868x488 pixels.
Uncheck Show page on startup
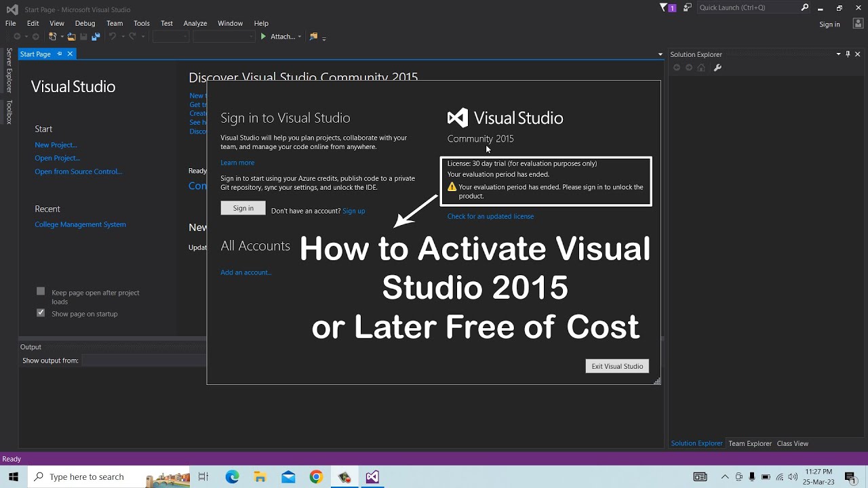(41, 313)
